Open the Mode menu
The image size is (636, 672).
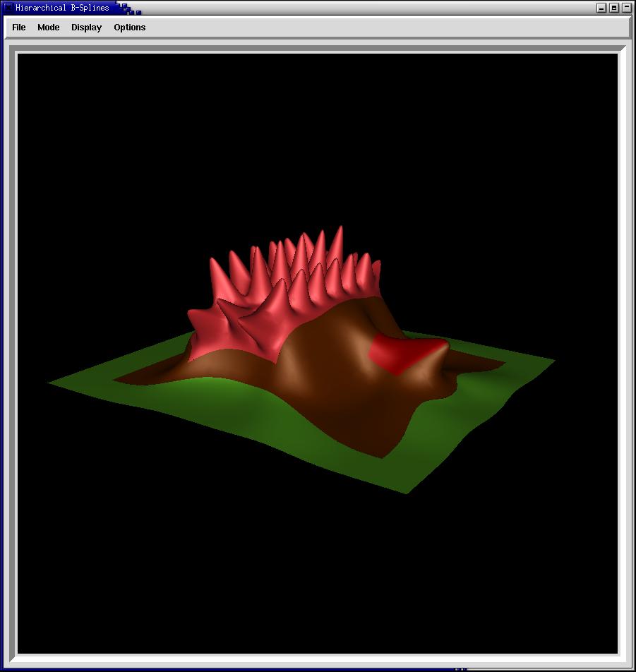[x=49, y=28]
